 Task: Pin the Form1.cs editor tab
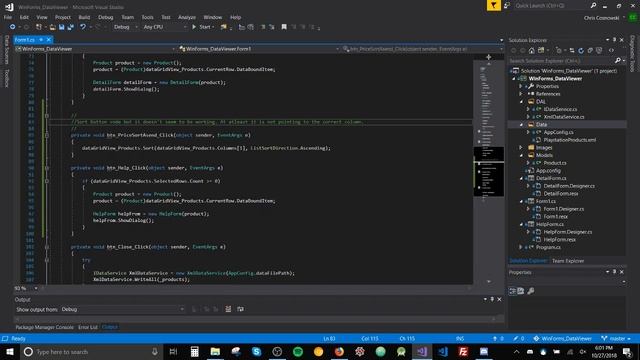41,40
